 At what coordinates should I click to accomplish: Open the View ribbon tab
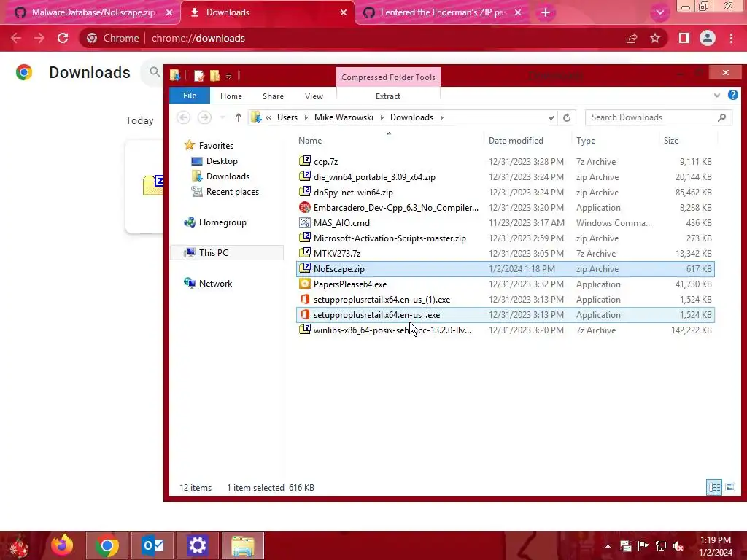[x=314, y=96]
